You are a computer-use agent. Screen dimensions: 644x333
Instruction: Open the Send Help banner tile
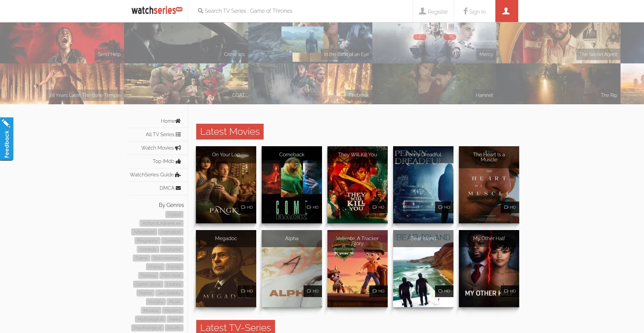click(62, 43)
